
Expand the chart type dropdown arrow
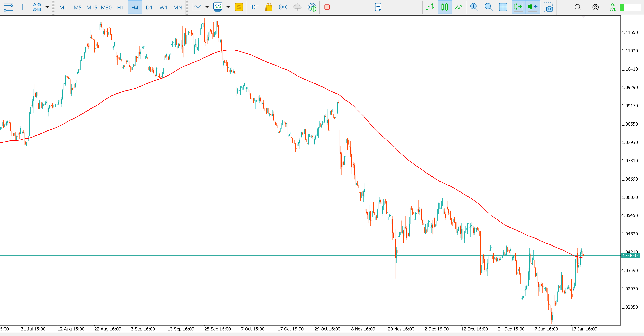pyautogui.click(x=207, y=7)
